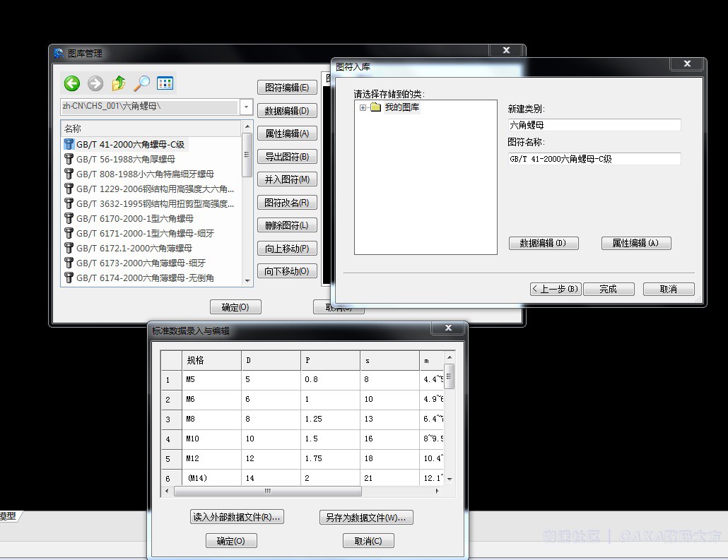Open the magnifier search icon

[x=142, y=83]
